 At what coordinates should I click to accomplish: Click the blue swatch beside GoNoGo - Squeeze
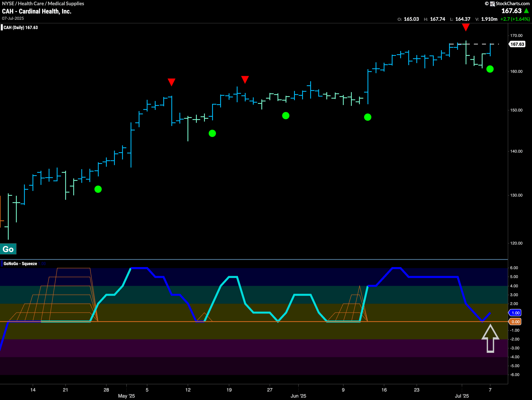click(x=2, y=264)
